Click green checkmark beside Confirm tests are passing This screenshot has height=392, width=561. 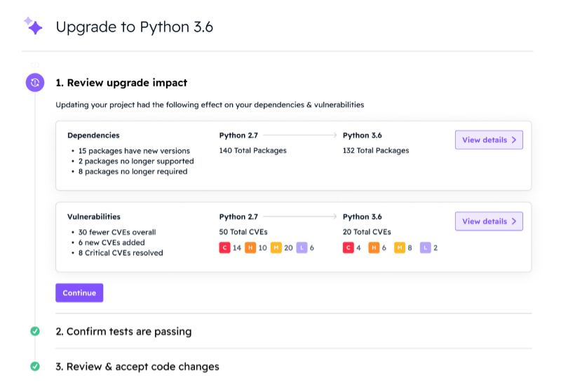35,331
